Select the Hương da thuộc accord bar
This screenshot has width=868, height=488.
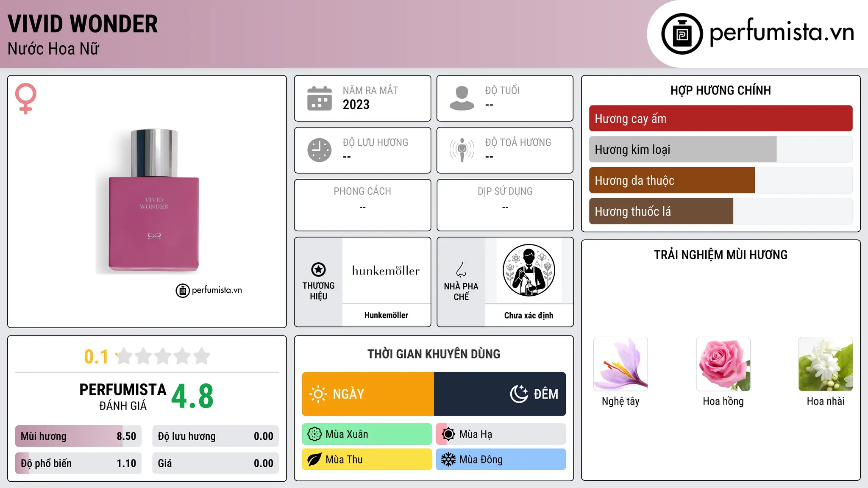(721, 180)
